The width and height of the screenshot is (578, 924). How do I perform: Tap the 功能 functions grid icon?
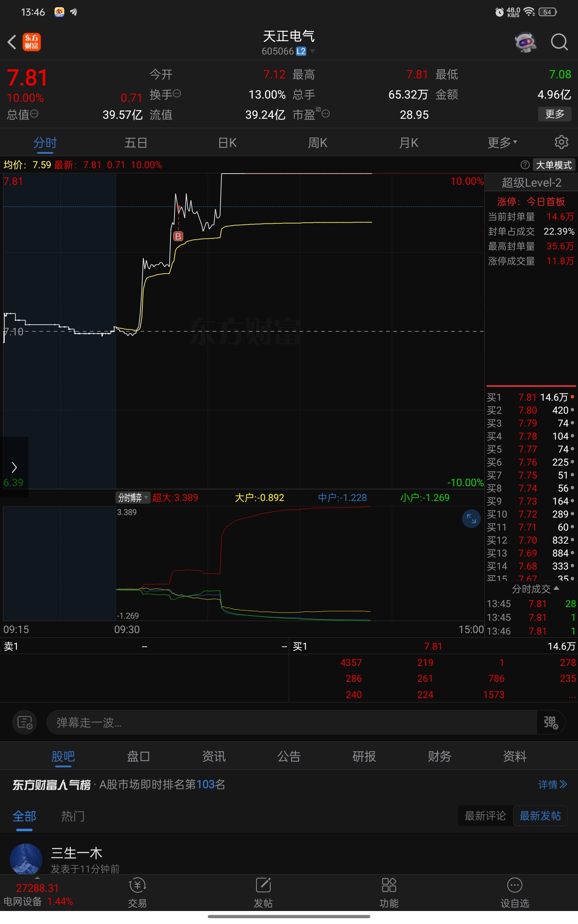coord(389,893)
